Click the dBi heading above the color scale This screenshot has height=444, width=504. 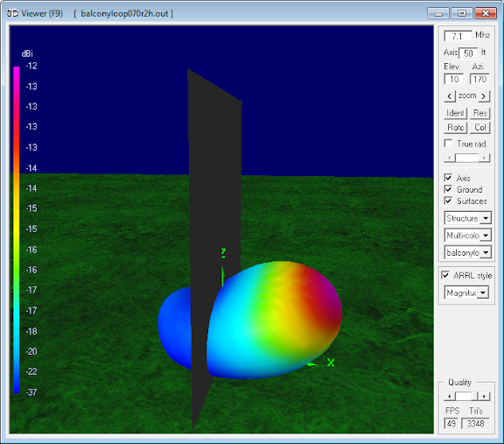27,53
